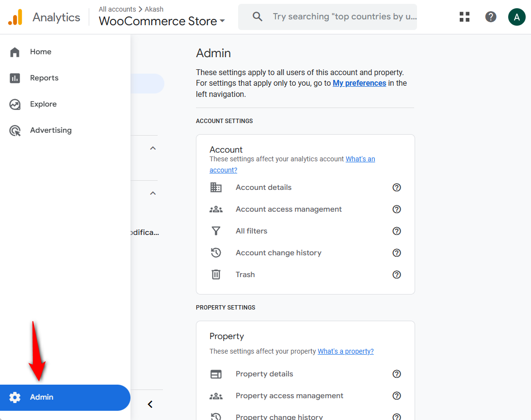Open the account avatar 'A' menu
Viewport: 531px width, 420px height.
pos(517,17)
